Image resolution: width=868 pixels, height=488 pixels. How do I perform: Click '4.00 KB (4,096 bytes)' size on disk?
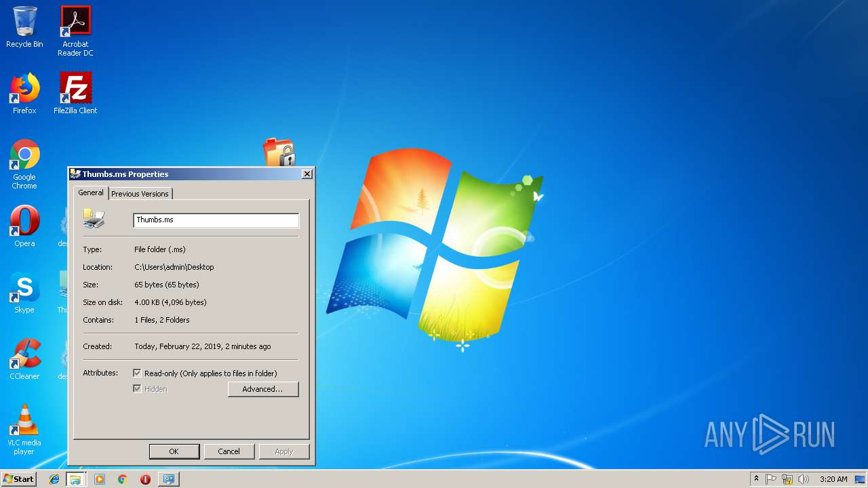click(171, 302)
